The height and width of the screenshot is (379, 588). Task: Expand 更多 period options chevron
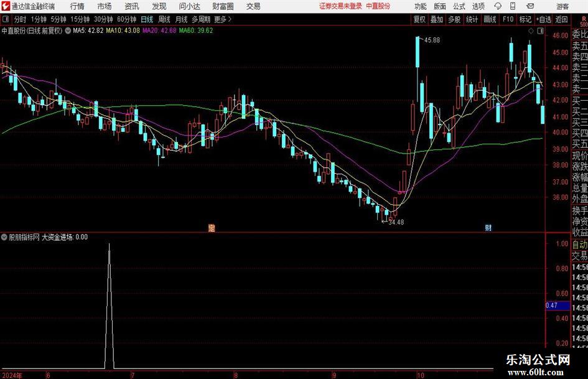tap(230, 19)
